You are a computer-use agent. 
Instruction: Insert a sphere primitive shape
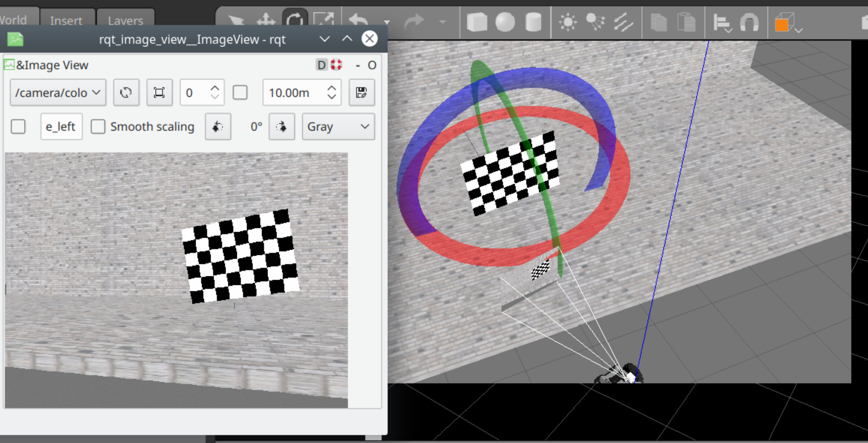(x=505, y=22)
